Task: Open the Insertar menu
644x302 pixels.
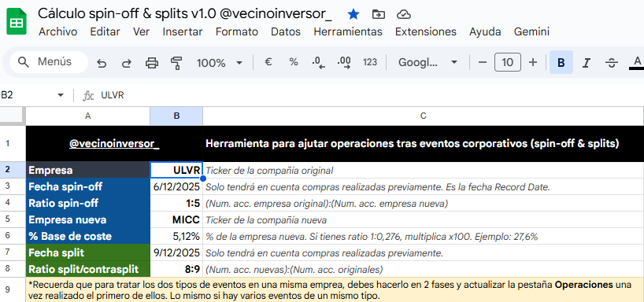Action: click(183, 31)
